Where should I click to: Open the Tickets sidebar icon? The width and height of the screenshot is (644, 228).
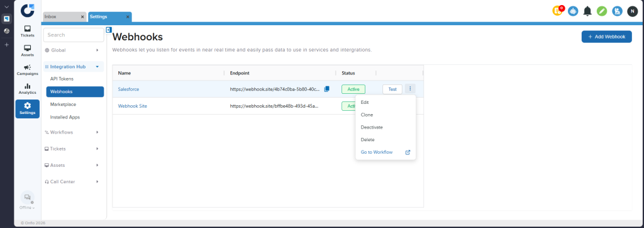point(28,31)
